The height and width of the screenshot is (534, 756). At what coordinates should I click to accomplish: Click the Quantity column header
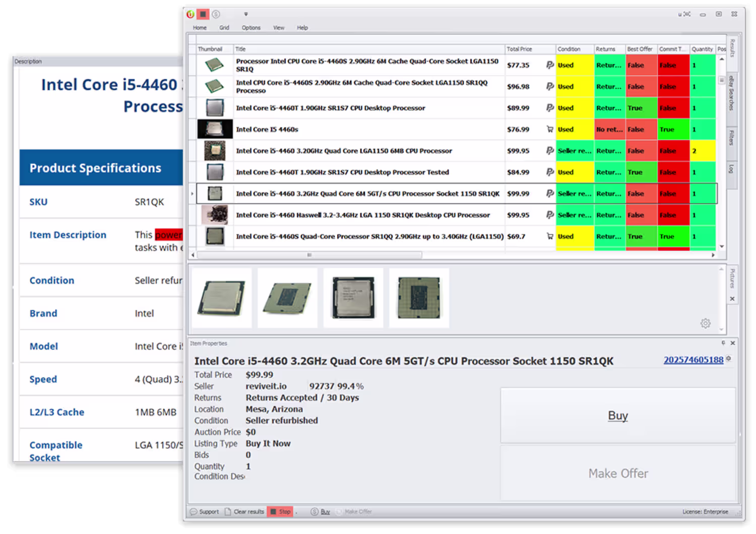pos(703,49)
